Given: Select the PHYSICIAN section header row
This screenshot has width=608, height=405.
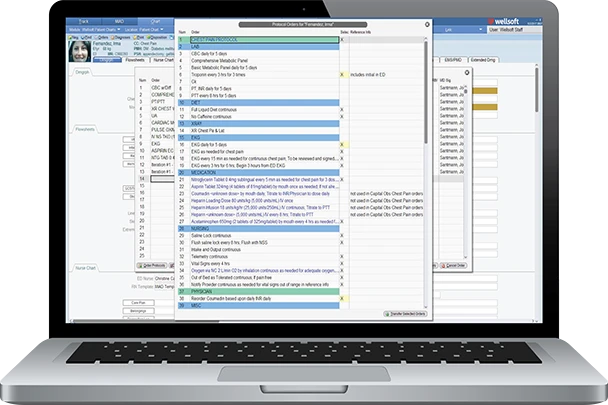Looking at the screenshot, I should [x=259, y=291].
